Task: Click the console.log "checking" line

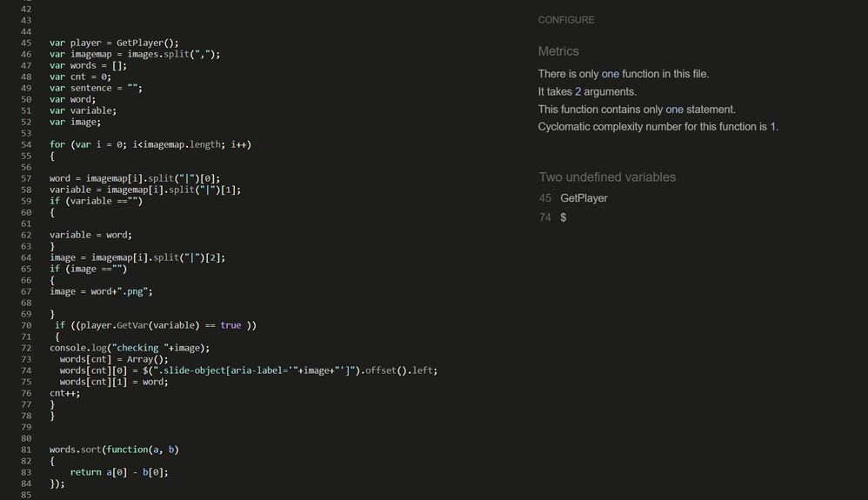Action: tap(130, 348)
